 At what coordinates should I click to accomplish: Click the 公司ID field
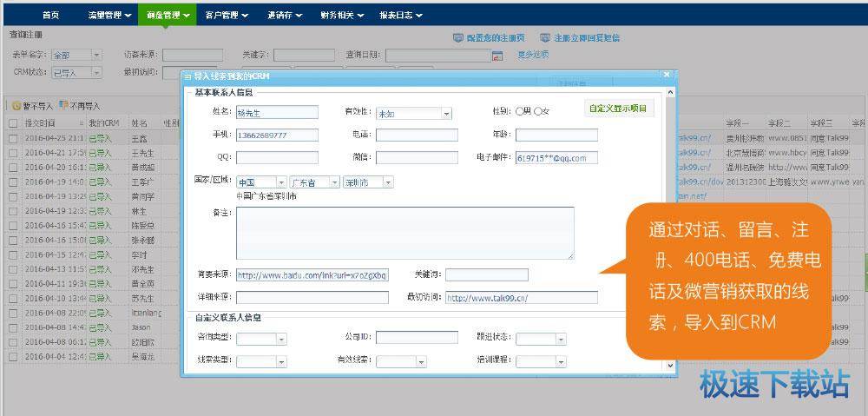click(417, 337)
